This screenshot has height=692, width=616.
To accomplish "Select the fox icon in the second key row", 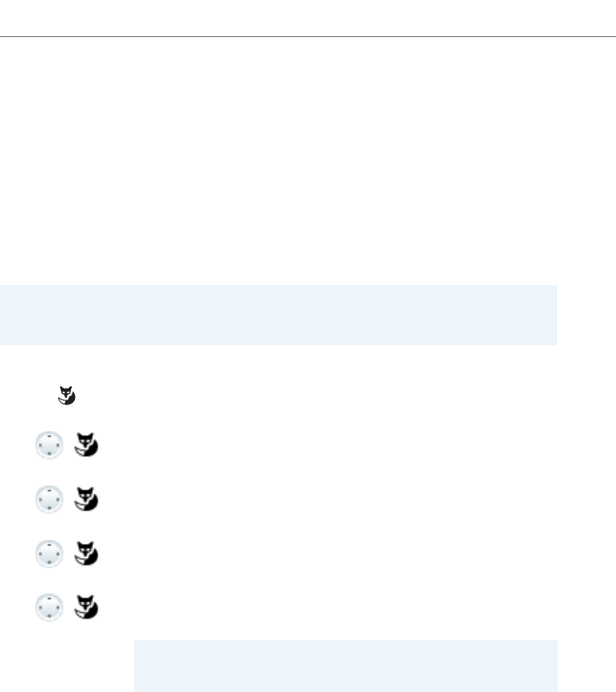I will tap(86, 499).
